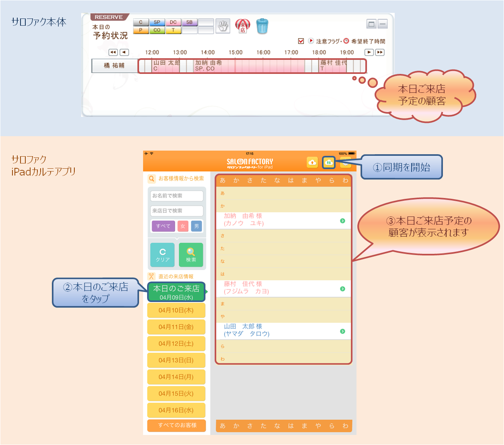Click the orange P menu type button
Image resolution: width=504 pixels, height=445 pixels.
(141, 30)
